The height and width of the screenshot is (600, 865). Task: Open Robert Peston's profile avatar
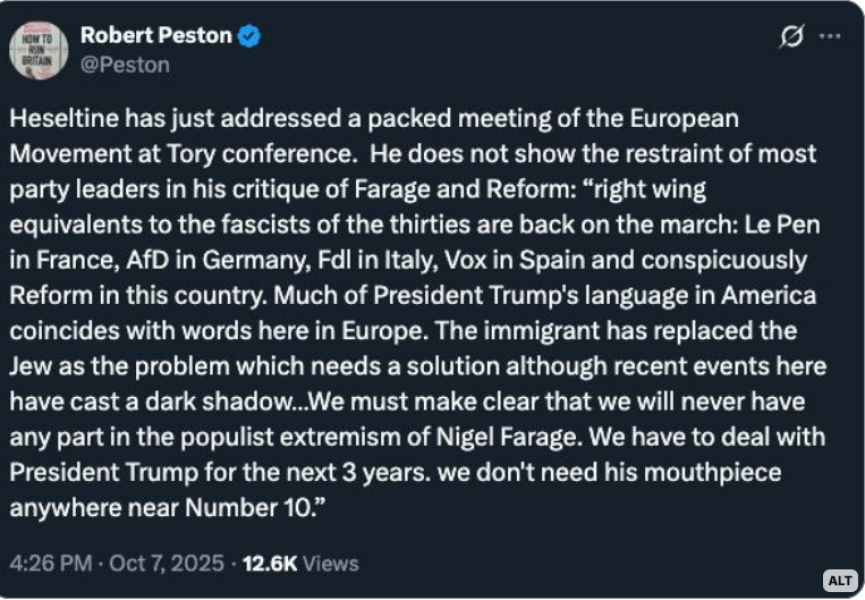[39, 50]
